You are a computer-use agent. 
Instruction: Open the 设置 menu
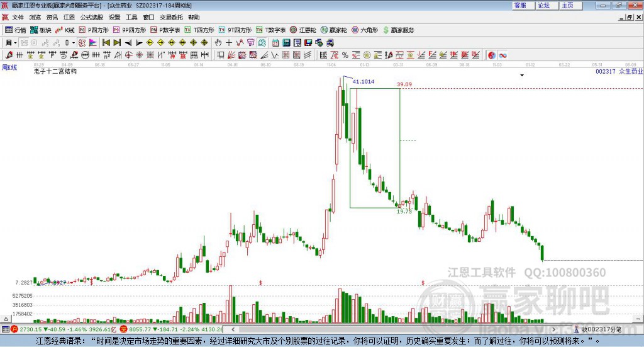point(114,17)
